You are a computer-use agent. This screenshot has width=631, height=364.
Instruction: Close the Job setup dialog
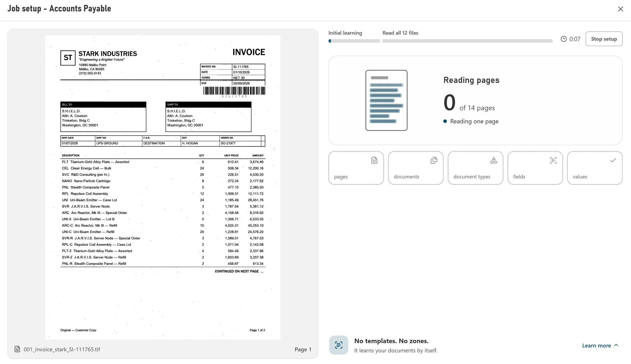click(x=620, y=9)
